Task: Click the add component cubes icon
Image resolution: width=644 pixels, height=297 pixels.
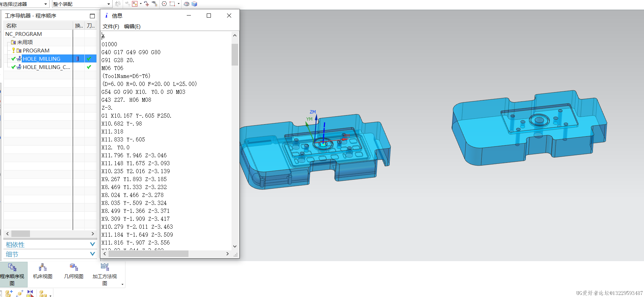Action: click(9, 294)
